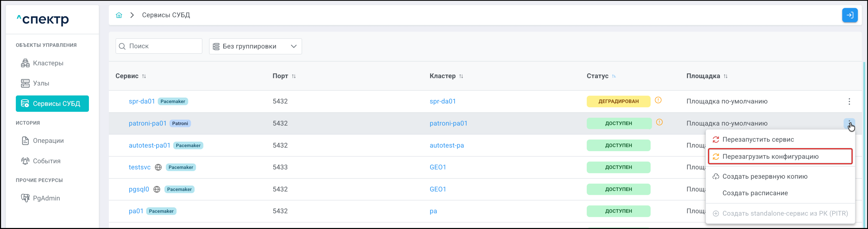Open the GEO1 cluster link for testsvc
This screenshot has height=229, width=868.
pos(438,167)
